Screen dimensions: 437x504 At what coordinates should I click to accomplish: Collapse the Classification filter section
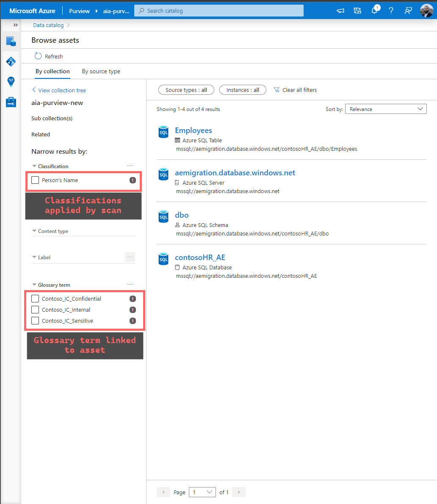pos(34,166)
